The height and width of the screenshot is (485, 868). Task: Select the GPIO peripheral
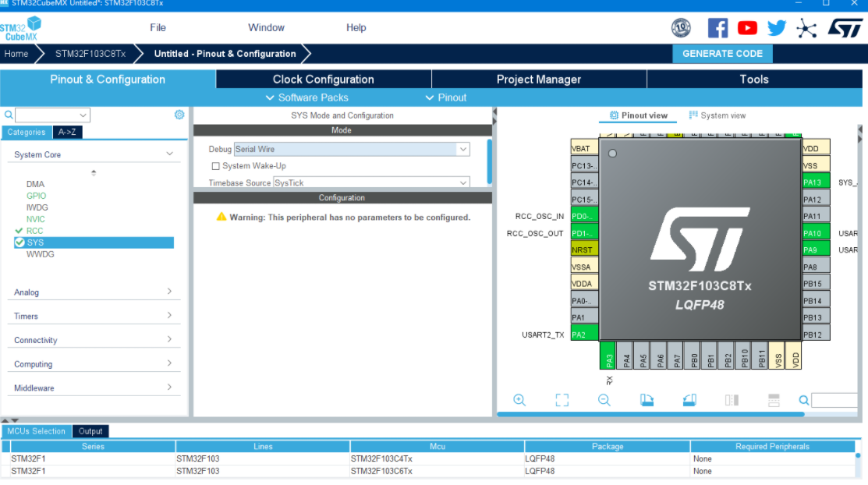tap(36, 196)
